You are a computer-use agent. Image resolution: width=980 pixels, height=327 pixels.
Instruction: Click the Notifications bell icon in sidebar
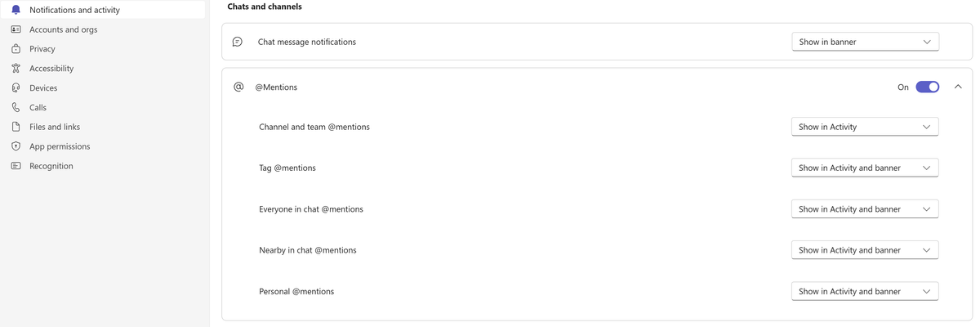coord(16,10)
